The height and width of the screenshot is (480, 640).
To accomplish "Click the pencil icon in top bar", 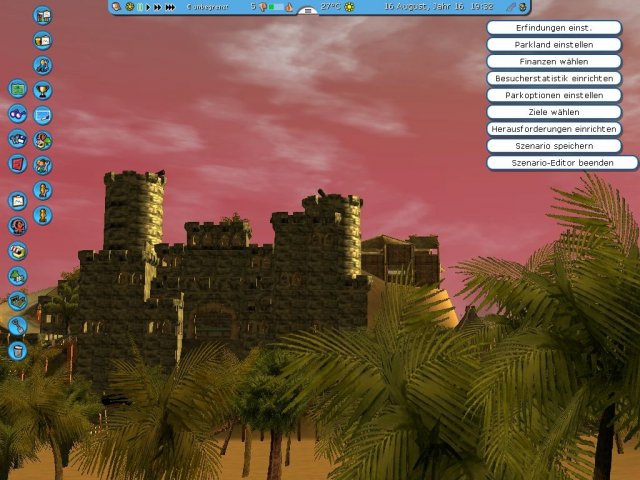I will 511,7.
